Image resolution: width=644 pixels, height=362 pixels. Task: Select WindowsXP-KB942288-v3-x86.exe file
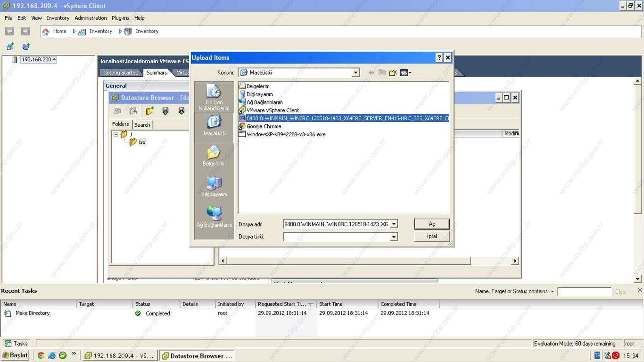click(x=282, y=134)
